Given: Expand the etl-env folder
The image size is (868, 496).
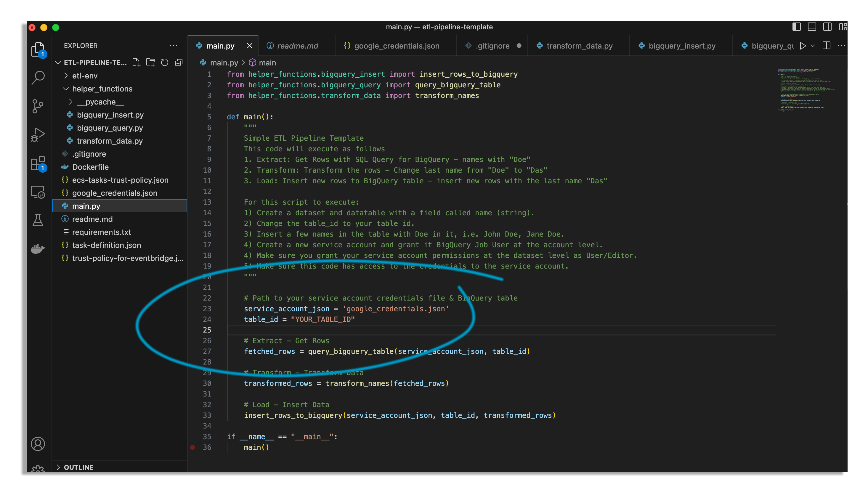Looking at the screenshot, I should [x=84, y=76].
